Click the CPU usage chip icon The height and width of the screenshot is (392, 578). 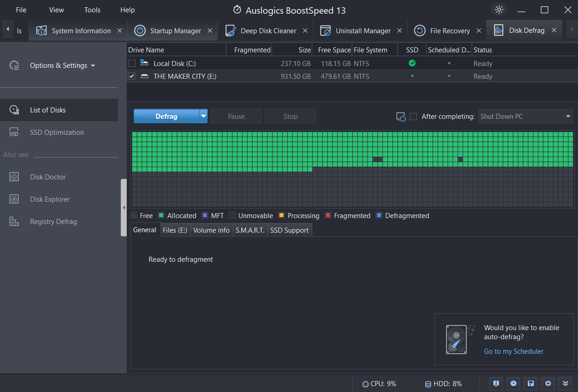[x=365, y=384]
